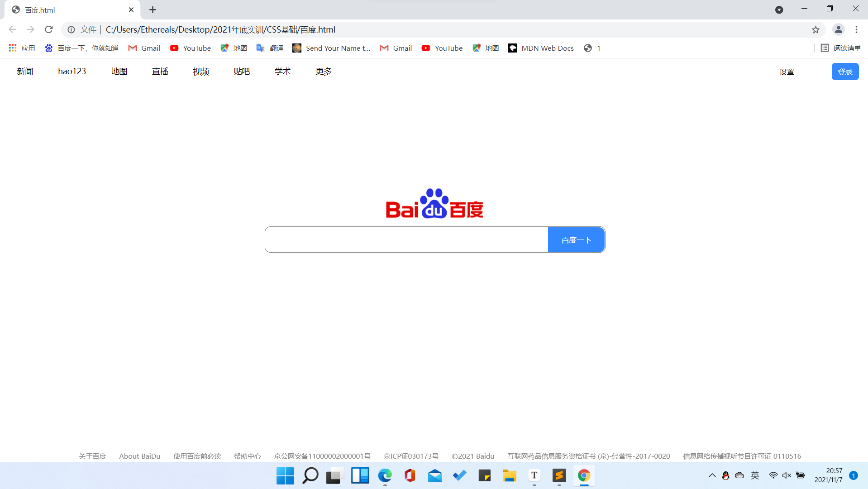
Task: Open Chrome three-dot menu
Action: [856, 29]
